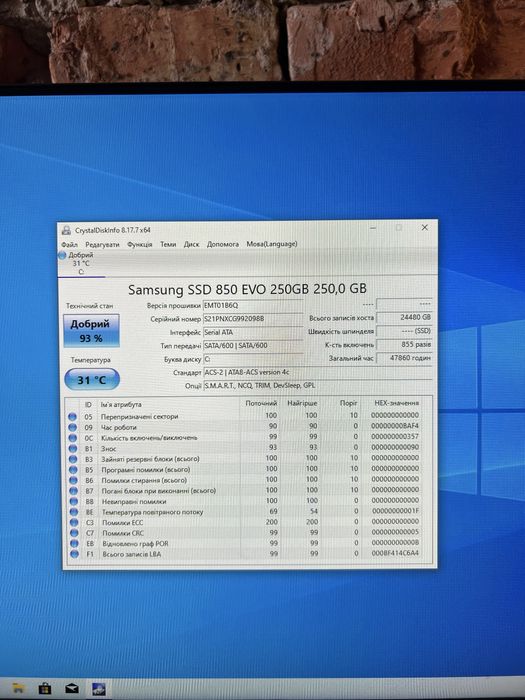Viewport: 525px width, 700px height.
Task: Click the Найгірше column header
Action: click(x=302, y=403)
